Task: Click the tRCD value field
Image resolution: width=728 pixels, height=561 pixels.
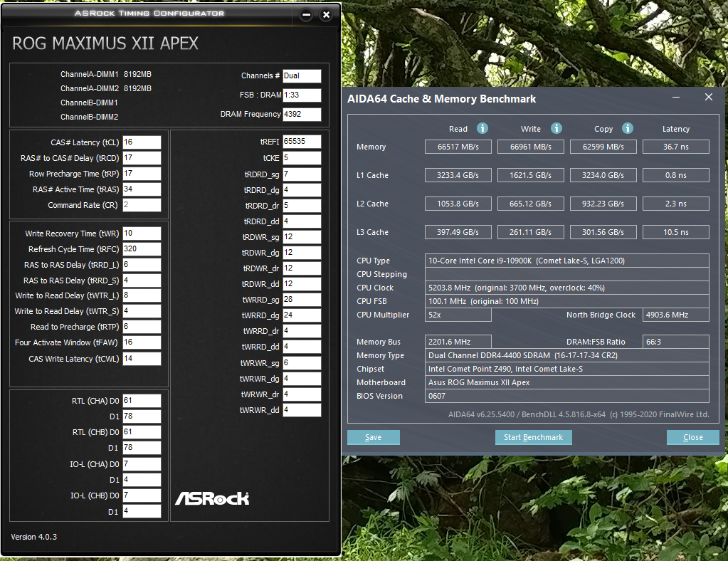Action: click(142, 158)
